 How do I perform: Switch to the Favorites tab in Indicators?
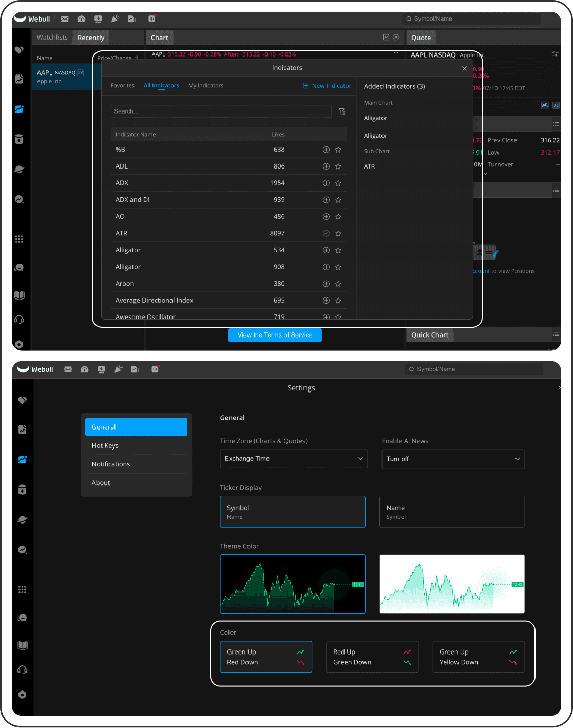(x=123, y=86)
